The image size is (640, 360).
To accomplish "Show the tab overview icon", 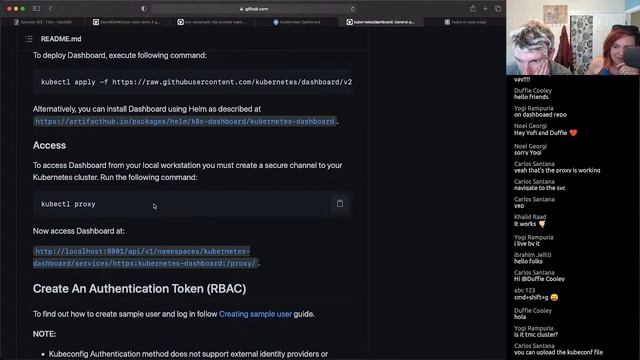I will point(498,9).
